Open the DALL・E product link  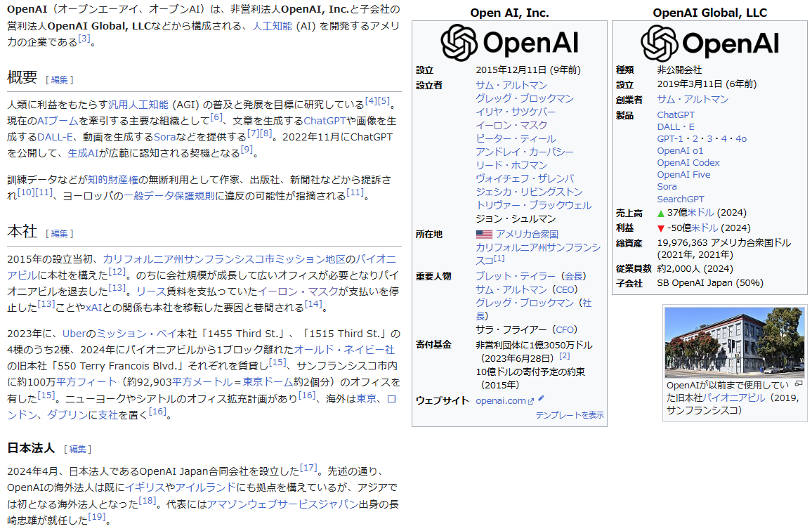coord(676,127)
